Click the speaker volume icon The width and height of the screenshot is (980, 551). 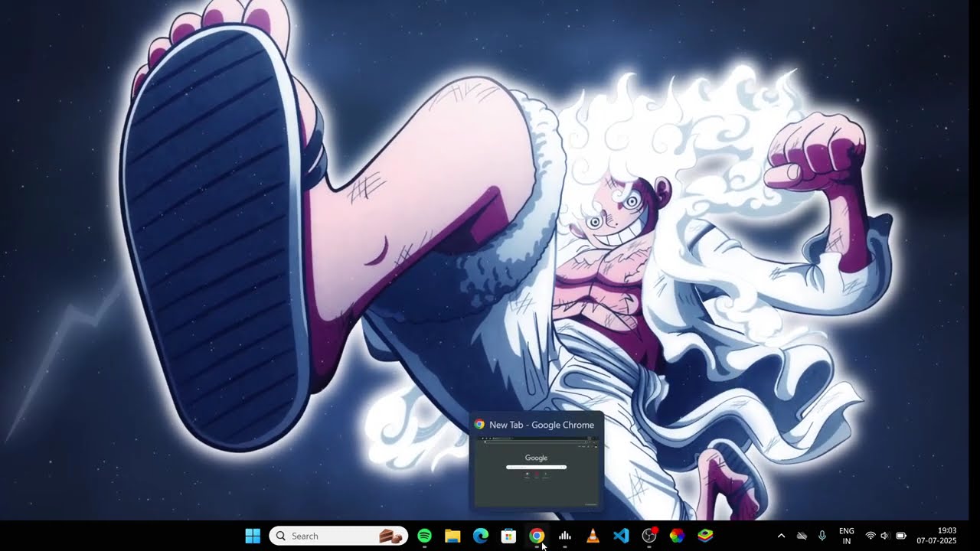click(x=885, y=536)
